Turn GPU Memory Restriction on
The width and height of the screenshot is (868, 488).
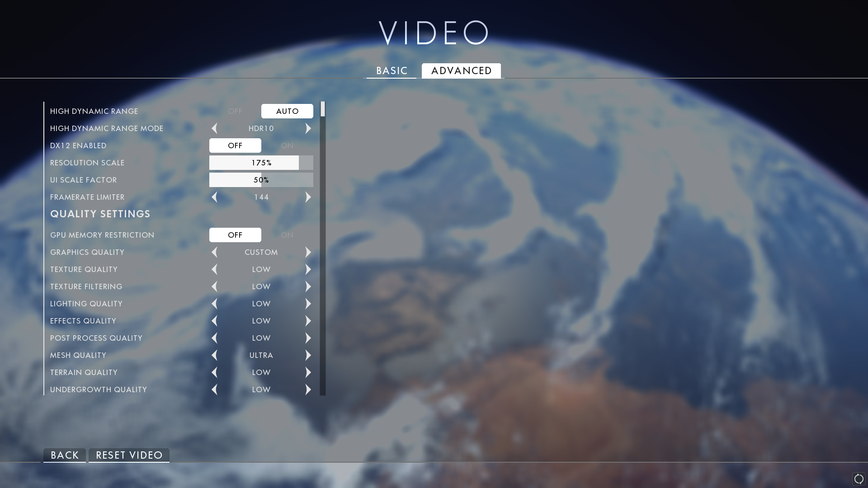pos(287,235)
